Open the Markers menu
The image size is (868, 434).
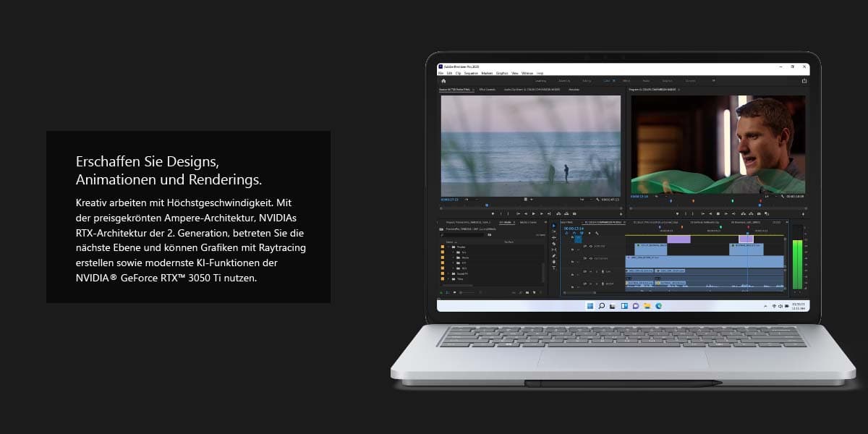coord(487,73)
